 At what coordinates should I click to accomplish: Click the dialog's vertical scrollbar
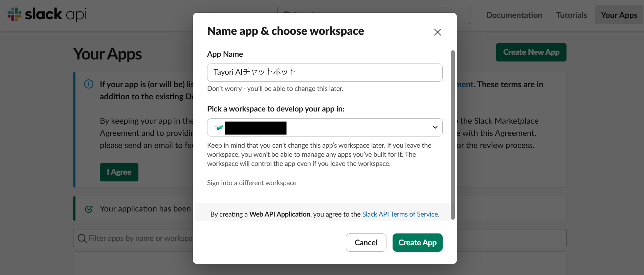pyautogui.click(x=453, y=135)
